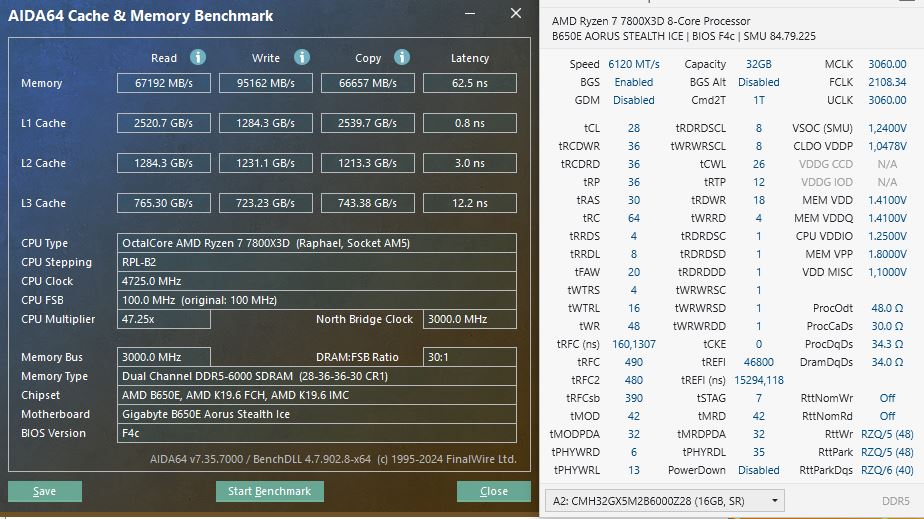The image size is (924, 519).
Task: Click the Copy info icon
Action: [402, 57]
